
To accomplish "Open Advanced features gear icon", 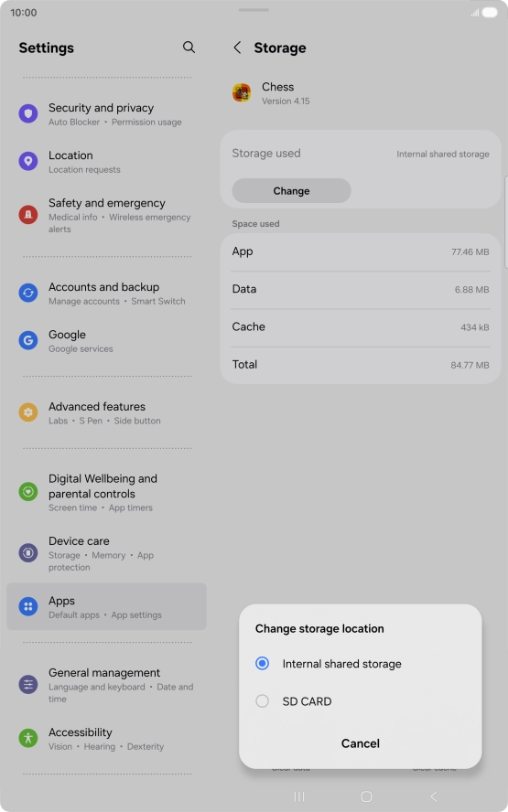I will click(x=28, y=412).
